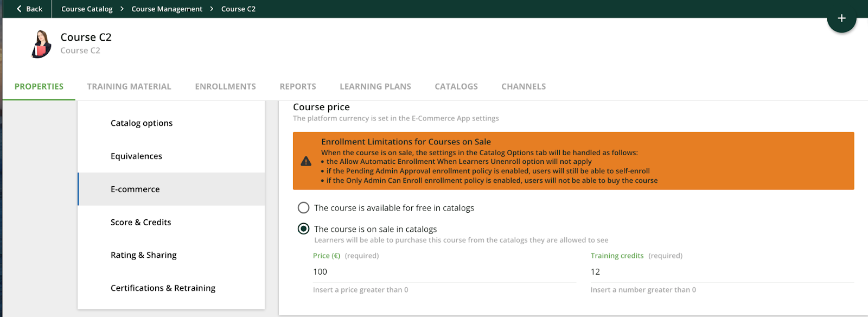Image resolution: width=868 pixels, height=317 pixels.
Task: Select the course available for free option
Action: point(304,208)
